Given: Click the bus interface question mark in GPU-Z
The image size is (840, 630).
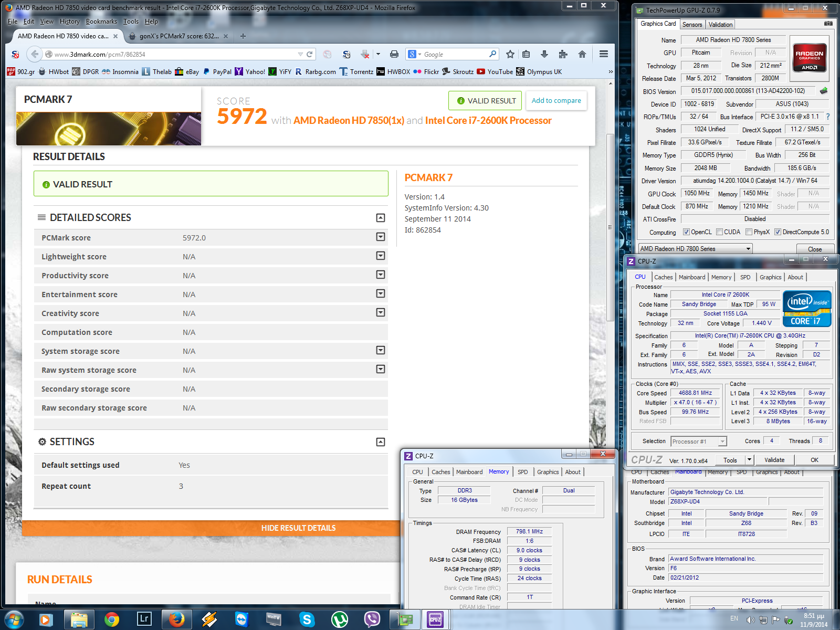Looking at the screenshot, I should click(x=828, y=117).
